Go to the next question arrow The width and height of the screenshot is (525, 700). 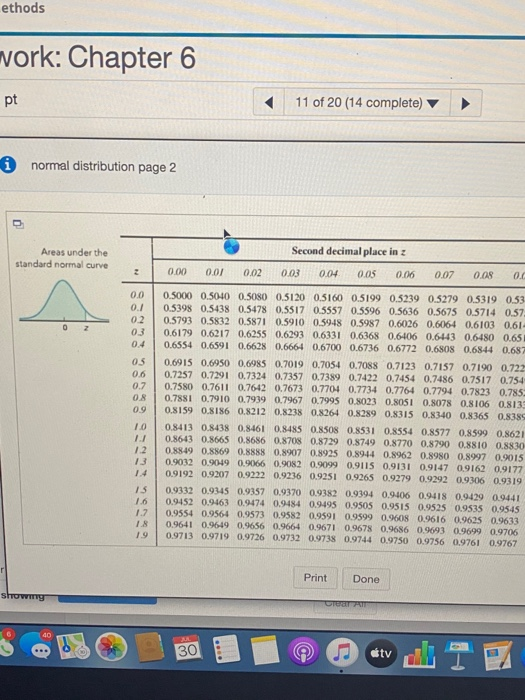[x=465, y=104]
